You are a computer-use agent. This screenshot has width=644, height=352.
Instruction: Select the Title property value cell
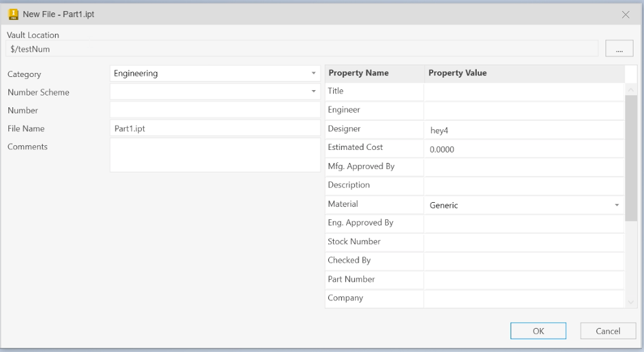point(524,91)
